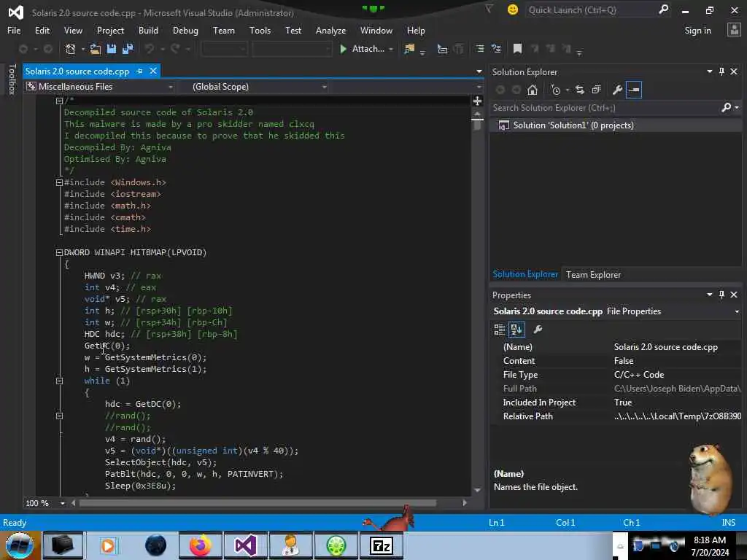Screen dimensions: 747x560
Task: Open 7-Zip from the taskbar
Action: [381, 545]
